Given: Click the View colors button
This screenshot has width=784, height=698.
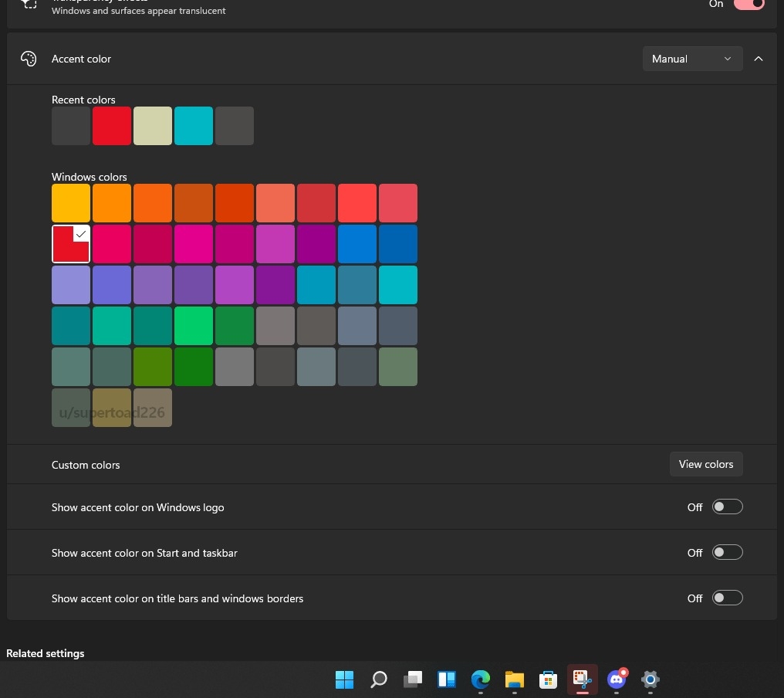Looking at the screenshot, I should click(705, 464).
